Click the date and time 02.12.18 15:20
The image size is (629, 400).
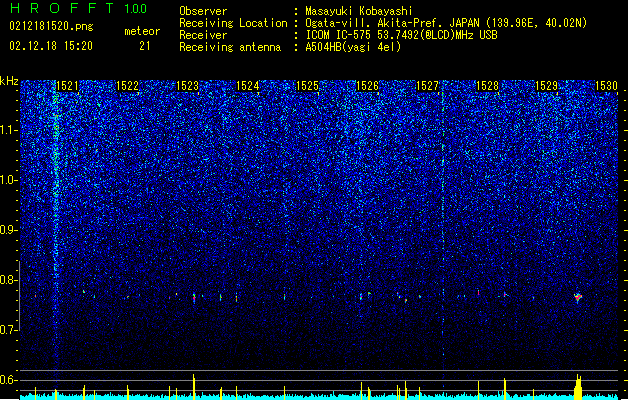pyautogui.click(x=51, y=46)
